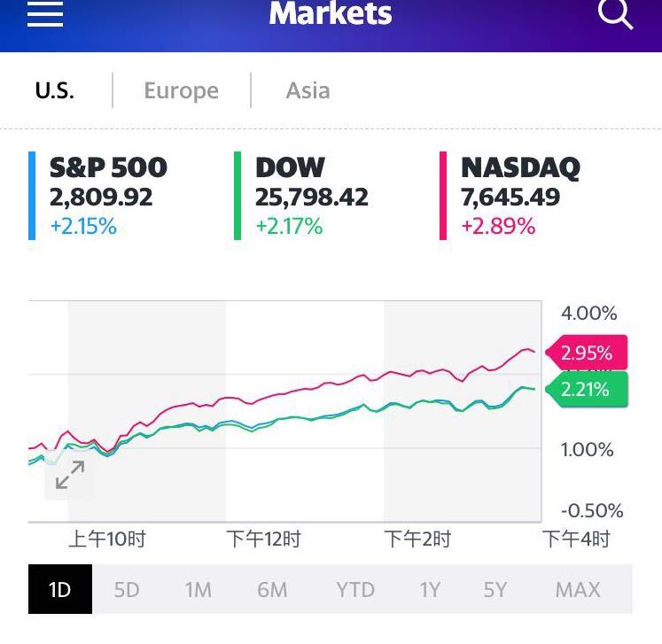The width and height of the screenshot is (662, 644).
Task: View the NASDAQ index quote
Action: point(520,196)
